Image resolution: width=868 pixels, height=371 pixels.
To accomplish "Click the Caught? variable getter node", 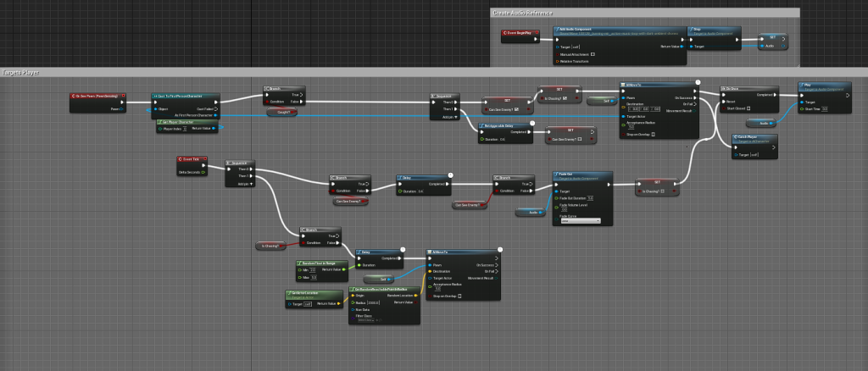I will 282,111.
